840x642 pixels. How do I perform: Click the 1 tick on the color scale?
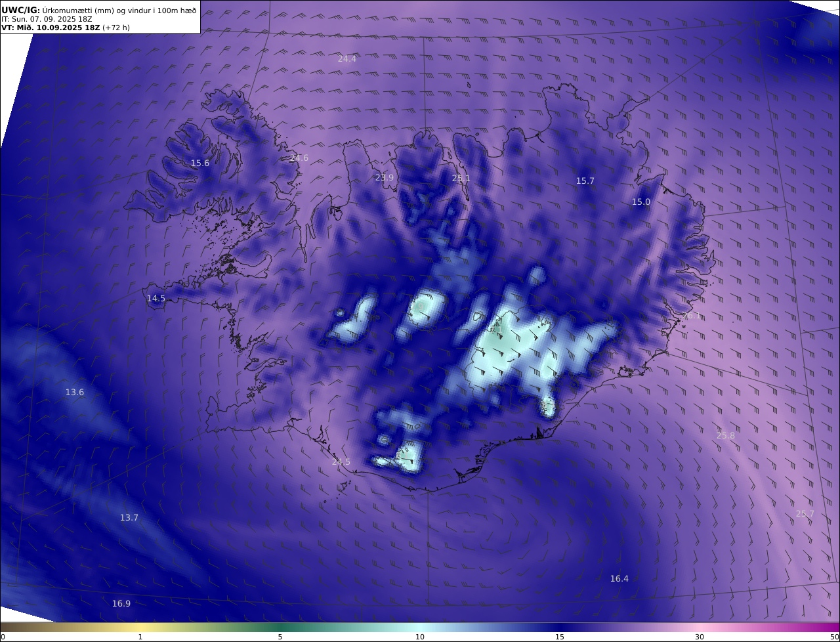point(140,637)
